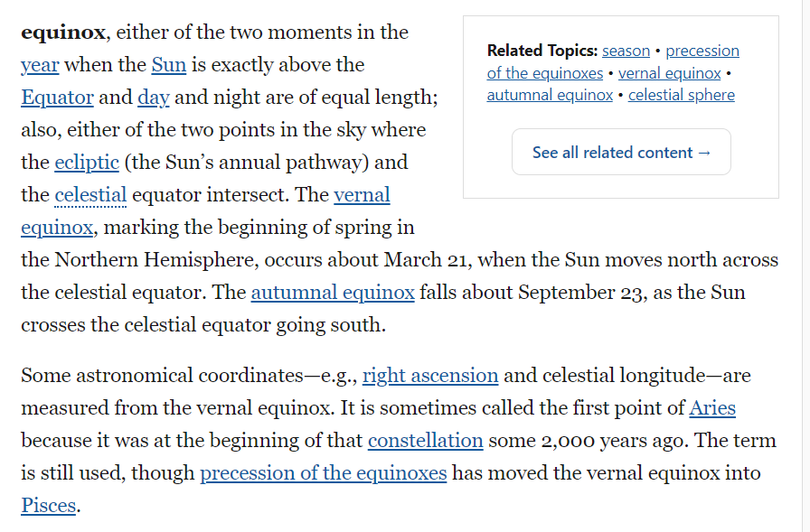This screenshot has width=810, height=532.
Task: Open the 'year' link
Action: pos(39,65)
